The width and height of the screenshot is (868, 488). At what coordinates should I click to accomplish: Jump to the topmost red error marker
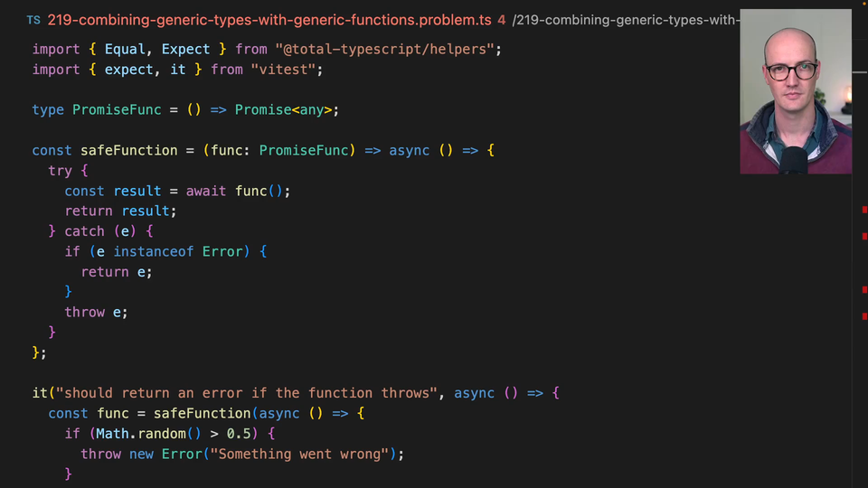pos(864,210)
